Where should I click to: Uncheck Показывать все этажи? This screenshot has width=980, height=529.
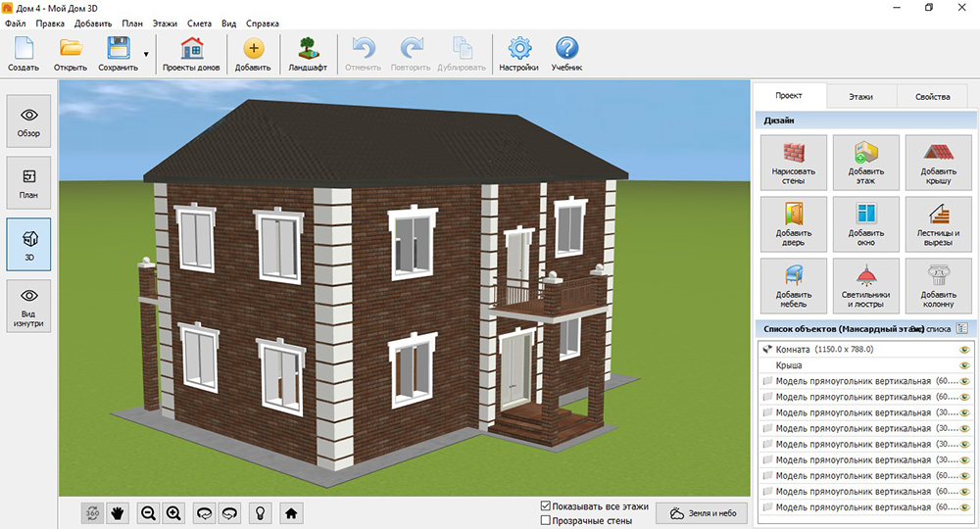click(546, 505)
